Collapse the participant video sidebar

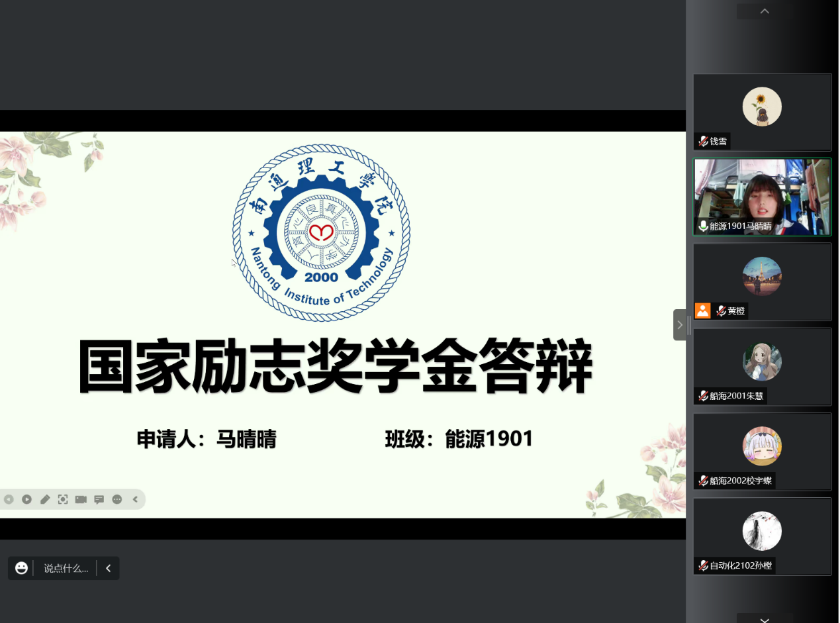[x=680, y=324]
